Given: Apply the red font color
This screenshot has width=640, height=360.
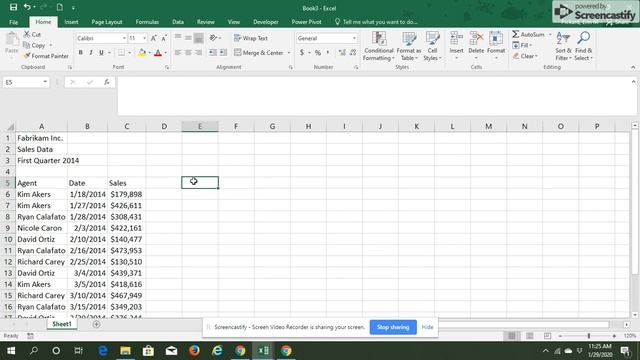Looking at the screenshot, I should tap(158, 53).
